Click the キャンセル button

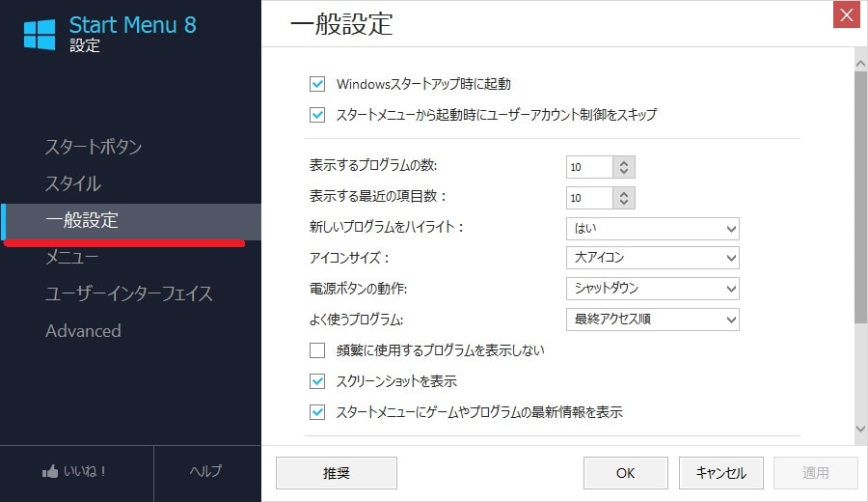tap(721, 473)
